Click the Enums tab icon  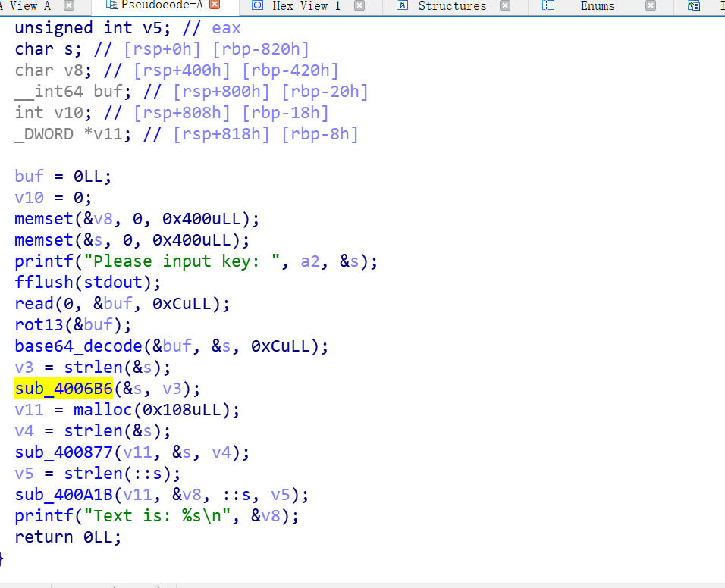pyautogui.click(x=548, y=6)
